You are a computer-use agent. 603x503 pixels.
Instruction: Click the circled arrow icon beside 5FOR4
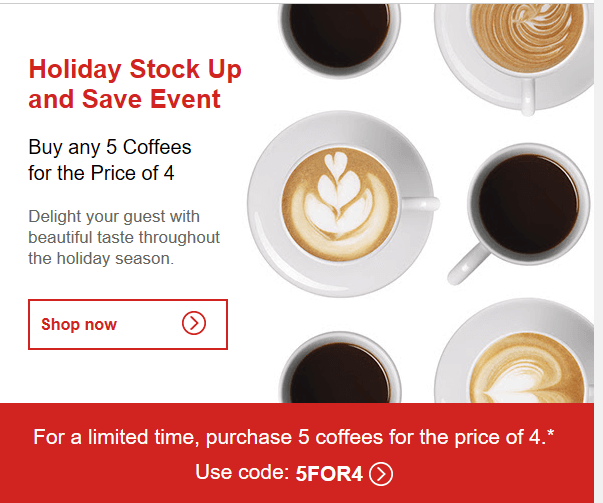coord(381,474)
